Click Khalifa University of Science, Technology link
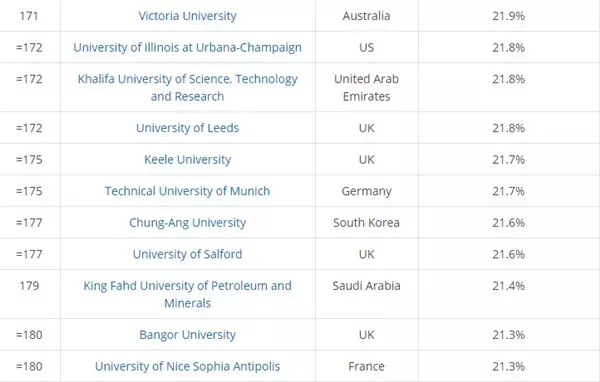 click(188, 88)
